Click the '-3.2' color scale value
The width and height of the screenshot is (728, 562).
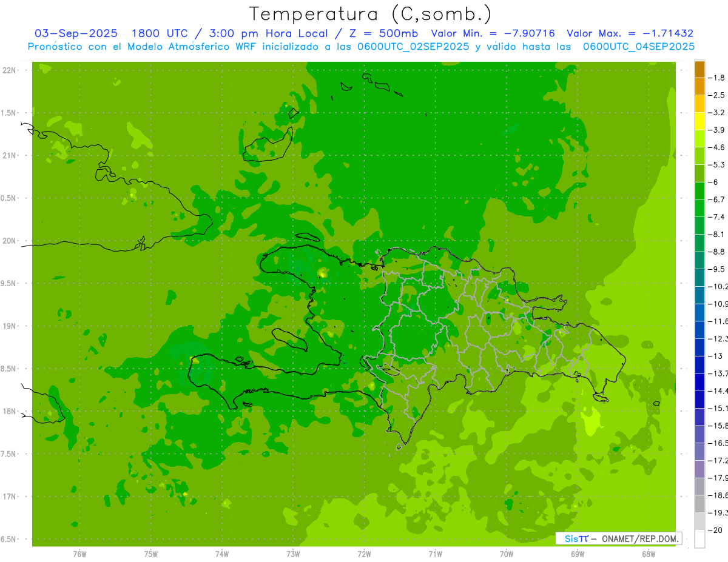717,113
